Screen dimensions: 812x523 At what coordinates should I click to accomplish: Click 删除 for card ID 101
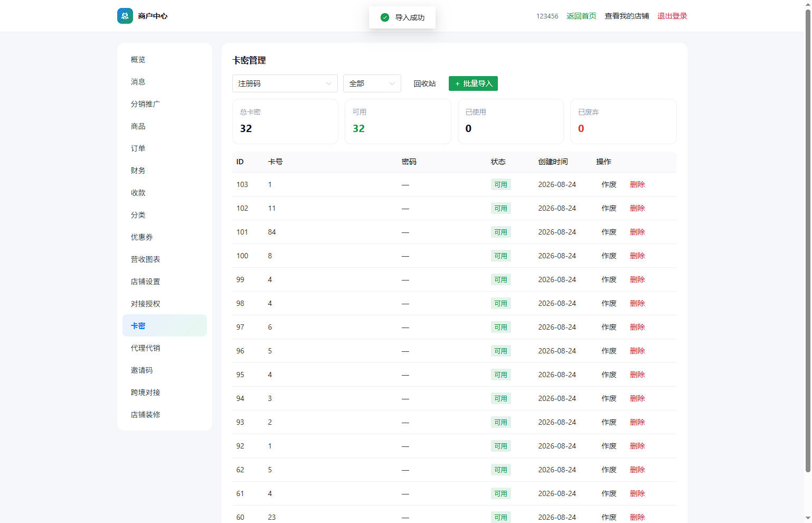click(x=637, y=232)
